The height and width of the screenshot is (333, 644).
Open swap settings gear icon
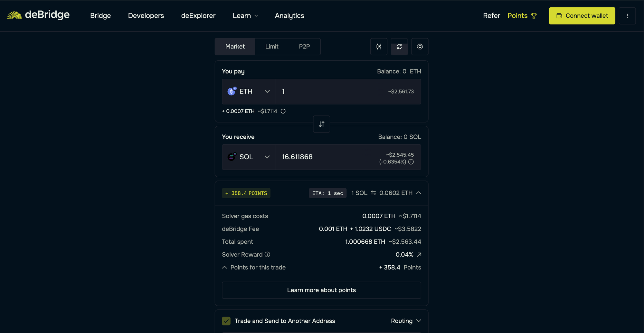tap(420, 47)
